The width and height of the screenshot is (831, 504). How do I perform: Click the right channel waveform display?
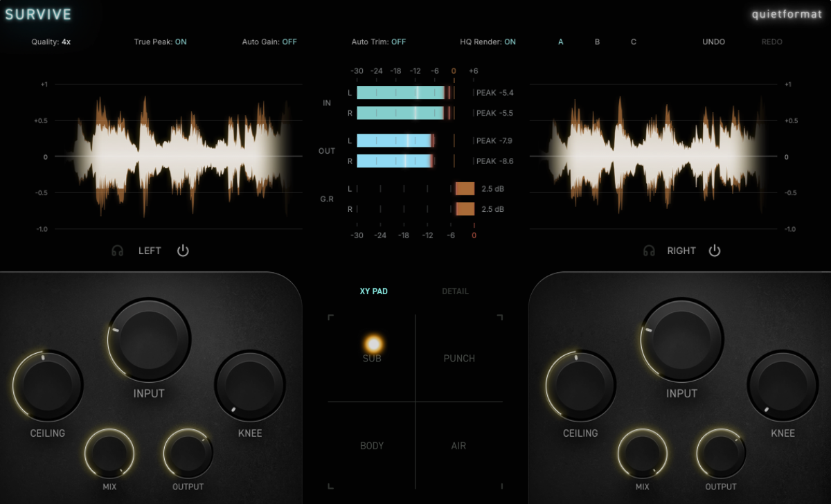coord(654,156)
